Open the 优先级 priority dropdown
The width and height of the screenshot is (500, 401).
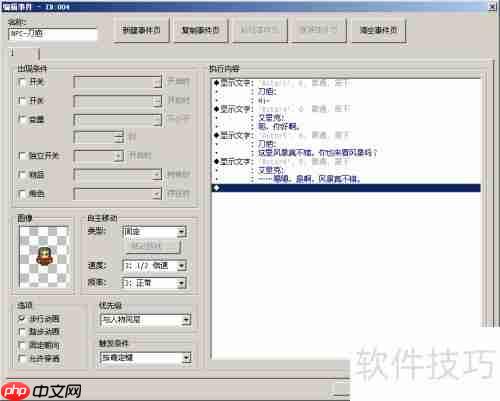(145, 320)
